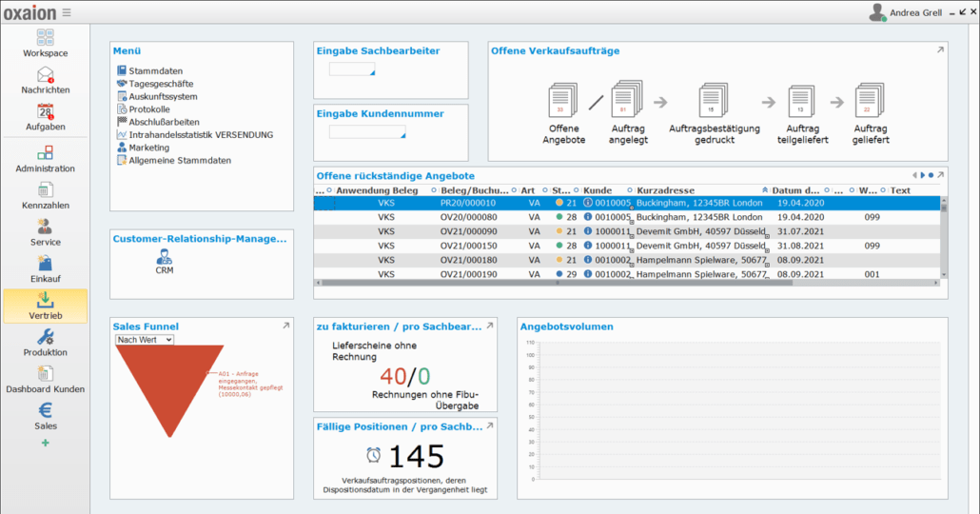Screen dimensions: 980x514
Task: Click the alarm clock icon beside 145
Action: click(374, 455)
